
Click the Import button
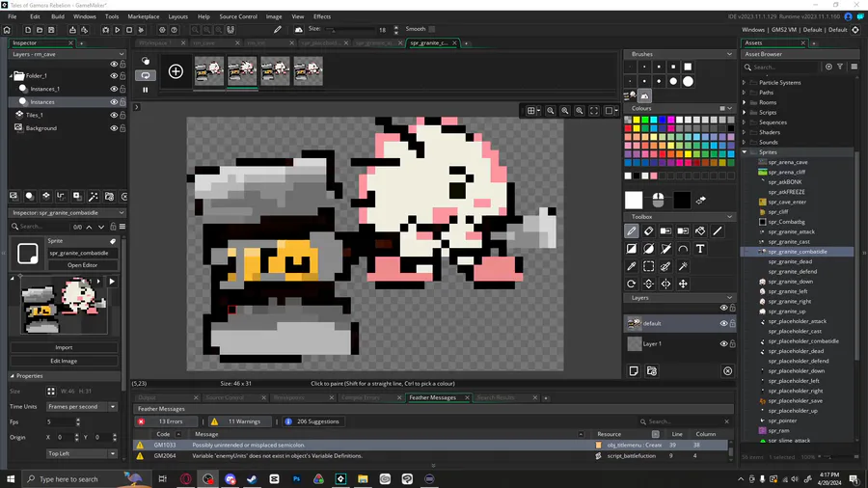click(x=64, y=347)
